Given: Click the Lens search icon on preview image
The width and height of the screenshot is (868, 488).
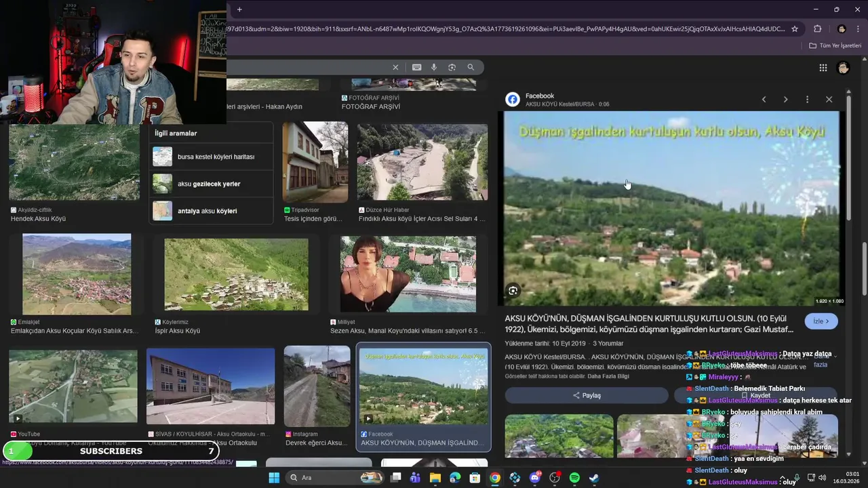Looking at the screenshot, I should tap(513, 291).
